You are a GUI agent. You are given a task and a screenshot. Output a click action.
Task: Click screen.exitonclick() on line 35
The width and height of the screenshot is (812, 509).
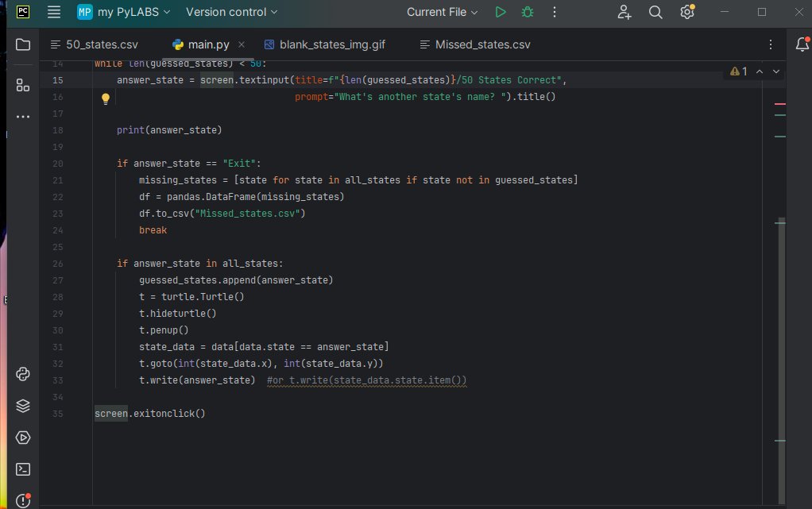point(150,414)
